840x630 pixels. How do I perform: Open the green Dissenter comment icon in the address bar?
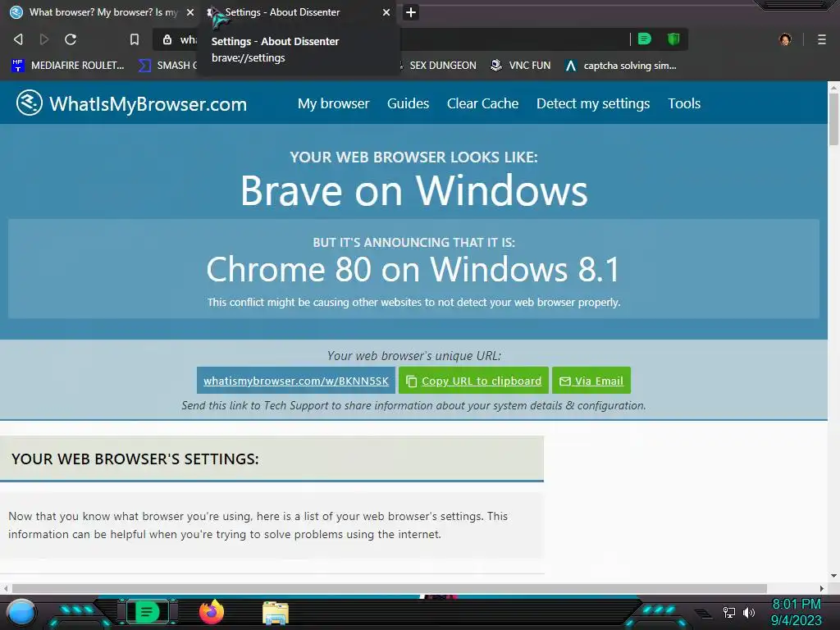click(x=645, y=39)
